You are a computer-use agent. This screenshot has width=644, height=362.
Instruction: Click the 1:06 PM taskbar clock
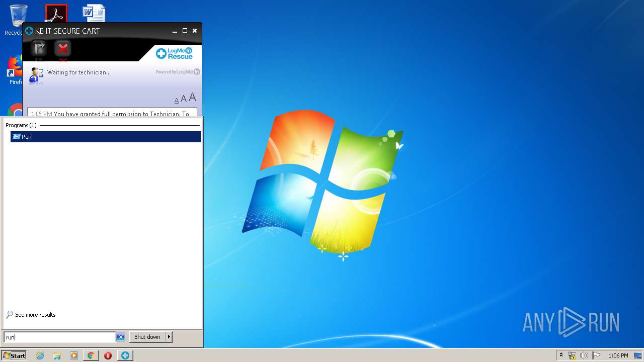(618, 355)
